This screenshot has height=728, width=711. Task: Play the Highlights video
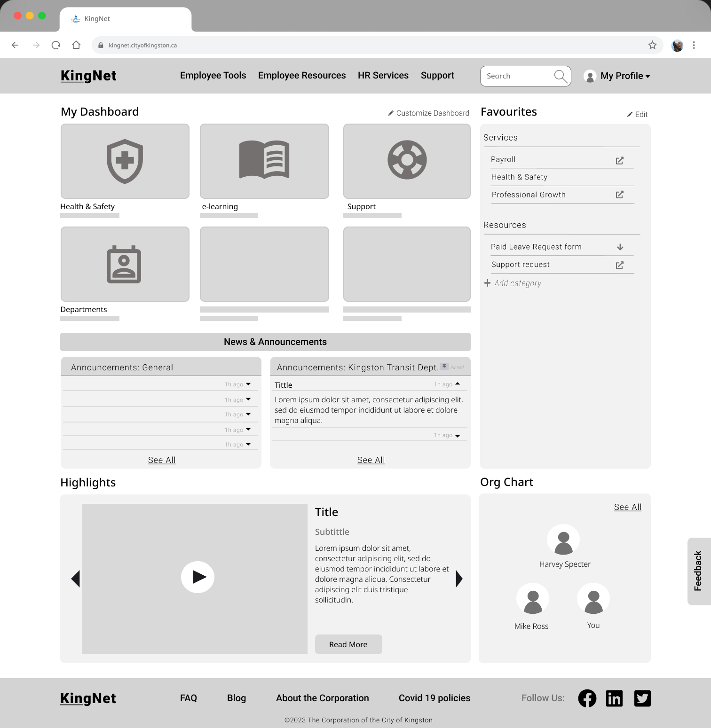coord(197,577)
